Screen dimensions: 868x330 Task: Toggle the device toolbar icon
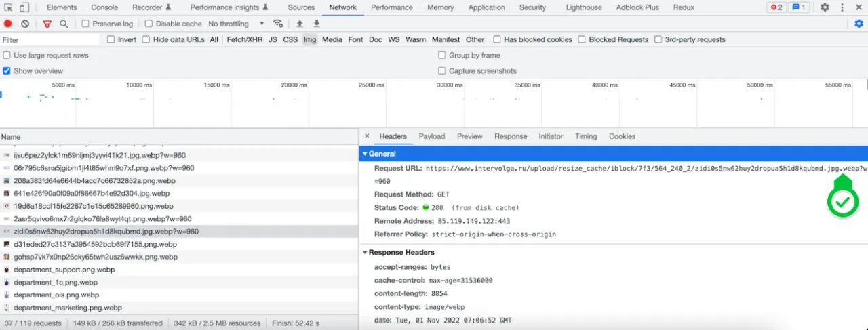(24, 7)
